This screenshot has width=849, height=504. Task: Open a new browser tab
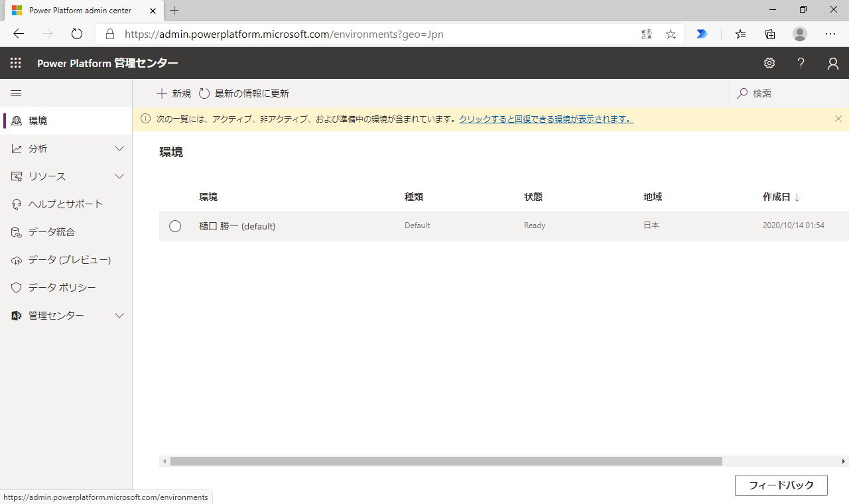[174, 10]
